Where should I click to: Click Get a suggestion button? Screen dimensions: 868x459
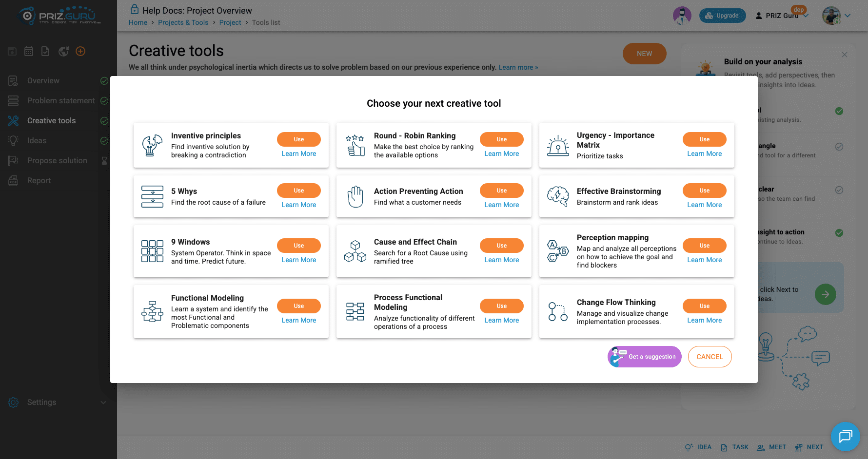pyautogui.click(x=644, y=357)
